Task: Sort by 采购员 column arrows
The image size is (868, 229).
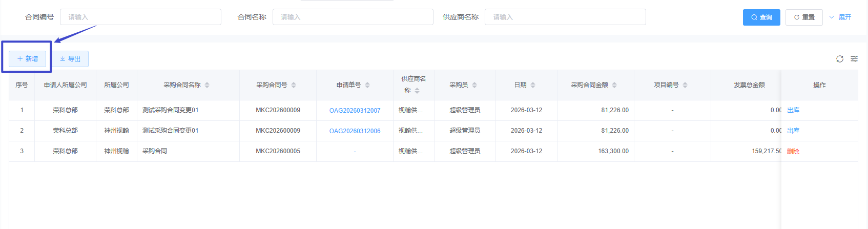Action: pos(474,85)
